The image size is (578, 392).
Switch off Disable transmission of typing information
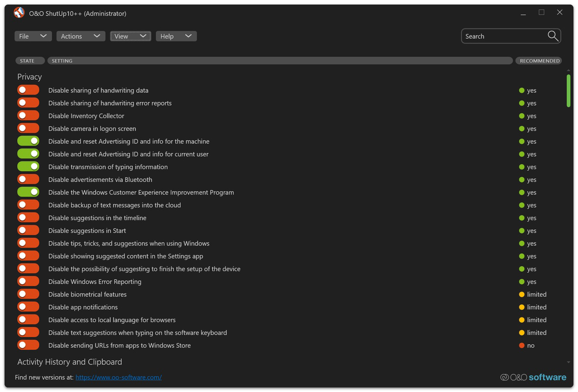[28, 167]
